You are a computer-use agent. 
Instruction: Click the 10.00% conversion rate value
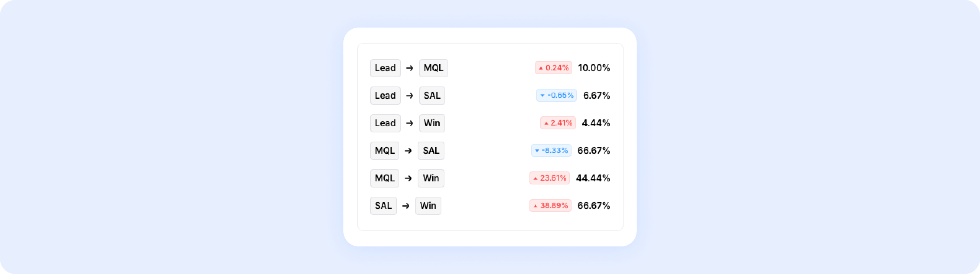pyautogui.click(x=594, y=68)
